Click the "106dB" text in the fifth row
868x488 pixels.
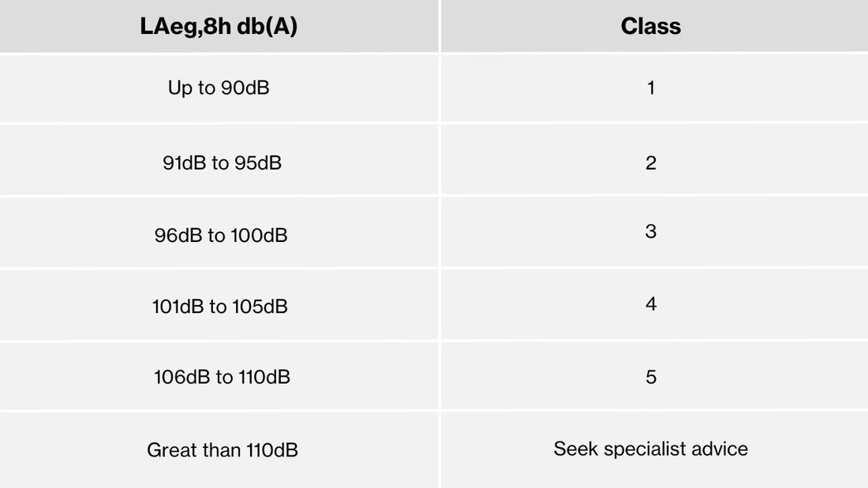coord(180,378)
